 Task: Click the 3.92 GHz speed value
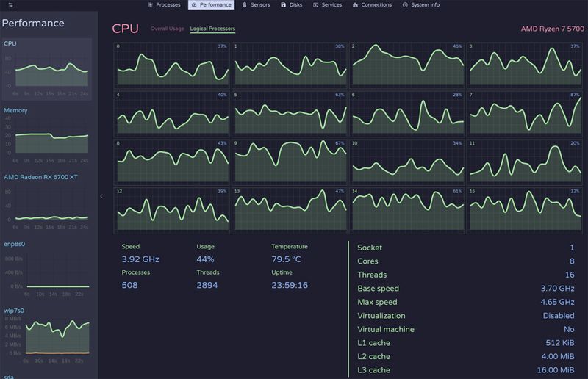pos(140,259)
